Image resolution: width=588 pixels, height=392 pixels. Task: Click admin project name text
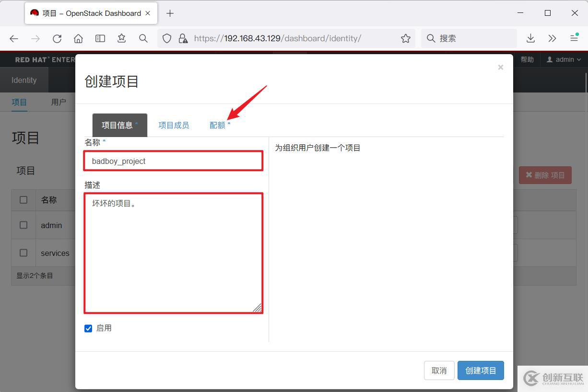coord(51,225)
